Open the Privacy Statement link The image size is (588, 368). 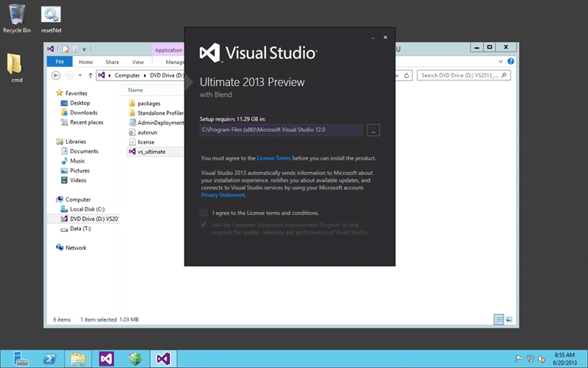(223, 195)
